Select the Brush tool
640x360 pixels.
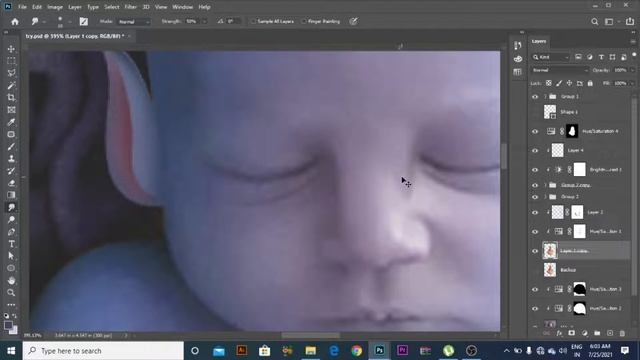[11, 147]
